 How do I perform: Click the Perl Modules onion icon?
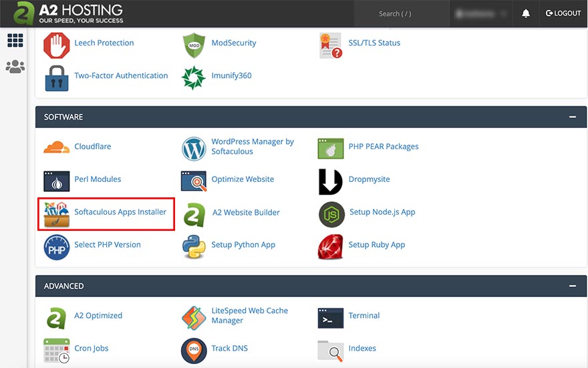(x=57, y=181)
